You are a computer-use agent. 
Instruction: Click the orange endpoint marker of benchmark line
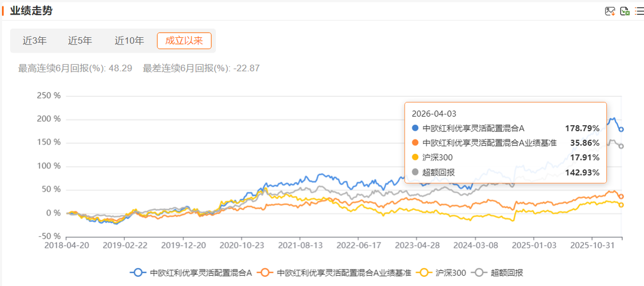[x=622, y=196]
